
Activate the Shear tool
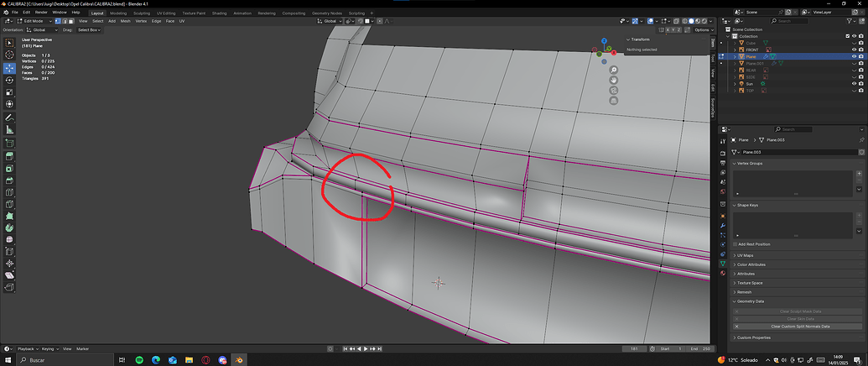pyautogui.click(x=9, y=275)
